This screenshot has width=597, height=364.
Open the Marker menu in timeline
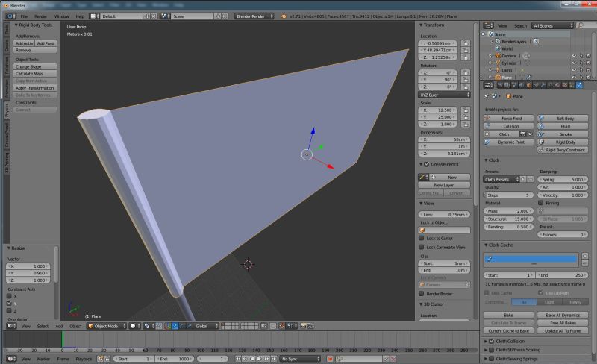pos(43,359)
